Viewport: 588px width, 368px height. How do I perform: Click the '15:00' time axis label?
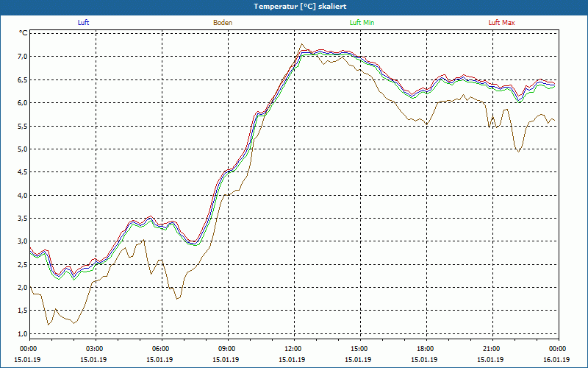(x=360, y=349)
